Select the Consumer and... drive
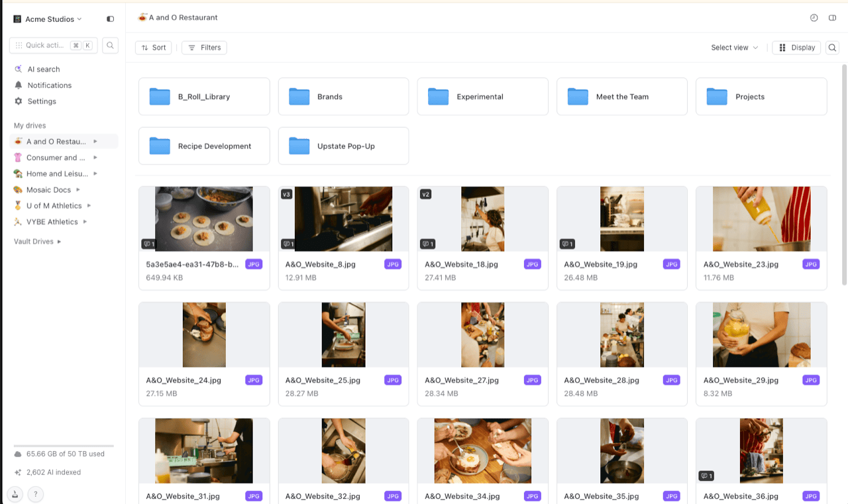This screenshot has height=504, width=848. [x=56, y=158]
